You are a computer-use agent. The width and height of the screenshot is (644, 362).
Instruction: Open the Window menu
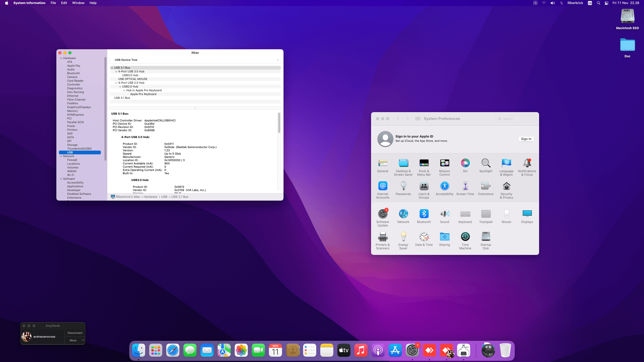78,3
